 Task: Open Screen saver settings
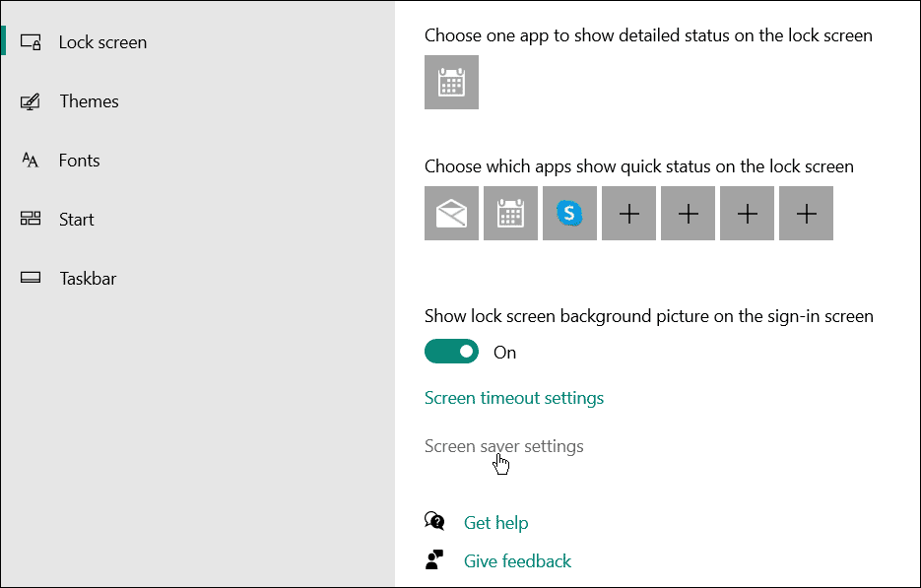coord(503,445)
